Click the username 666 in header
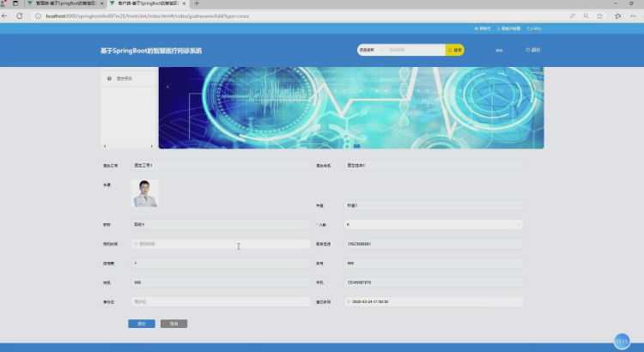 (x=499, y=50)
